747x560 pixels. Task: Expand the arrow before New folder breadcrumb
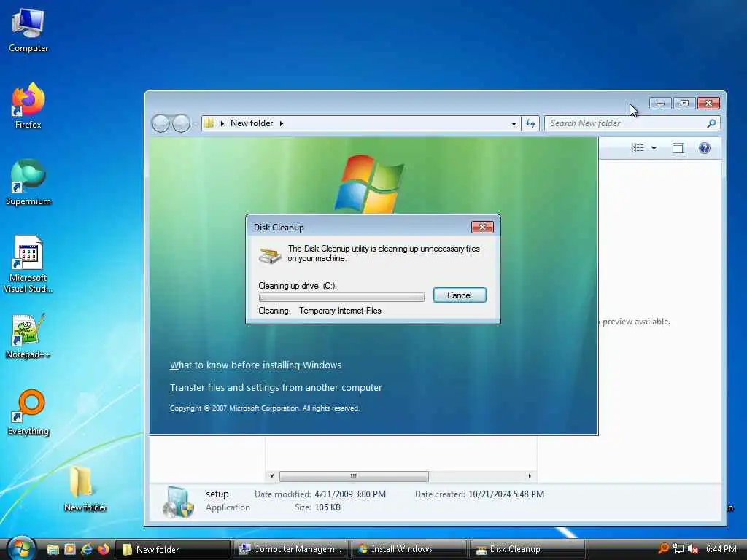222,123
